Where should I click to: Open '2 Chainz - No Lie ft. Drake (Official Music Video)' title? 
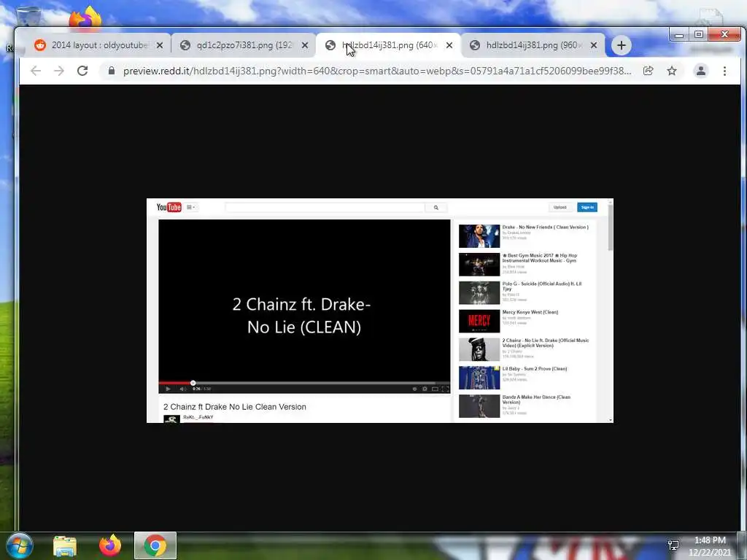click(x=546, y=343)
